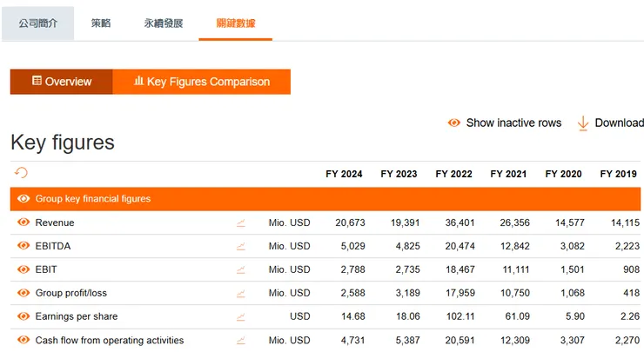Viewport: 644px width, 352px height.
Task: Click the USD unit in Earnings per share row
Action: (300, 316)
